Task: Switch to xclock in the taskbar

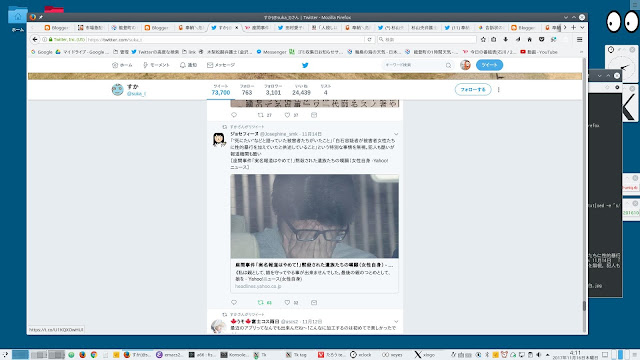Action: [x=361, y=355]
